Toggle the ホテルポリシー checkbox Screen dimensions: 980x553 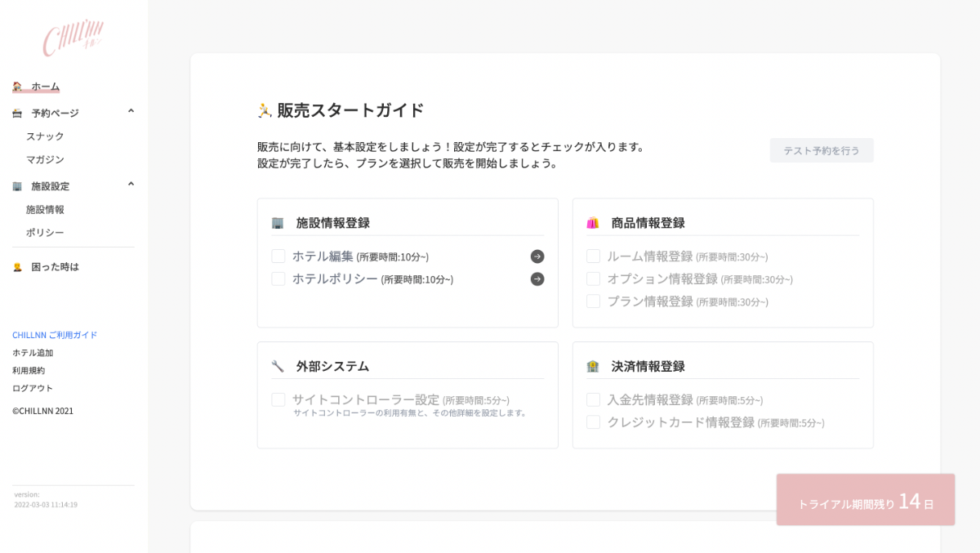(278, 279)
